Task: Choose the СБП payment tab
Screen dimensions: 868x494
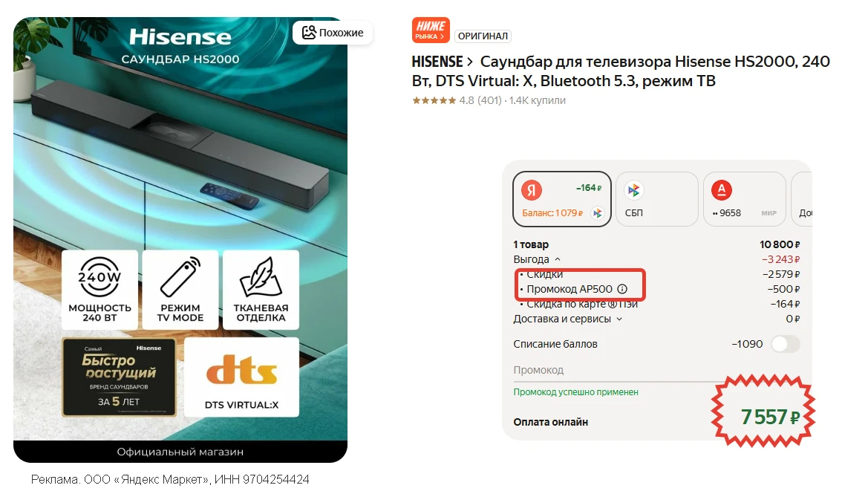Action: (657, 199)
